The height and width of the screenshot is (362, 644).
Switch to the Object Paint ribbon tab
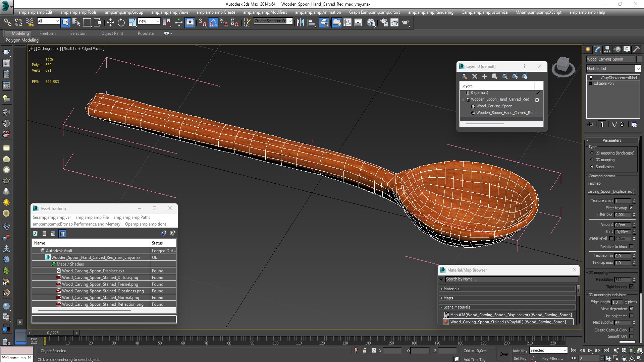(112, 34)
